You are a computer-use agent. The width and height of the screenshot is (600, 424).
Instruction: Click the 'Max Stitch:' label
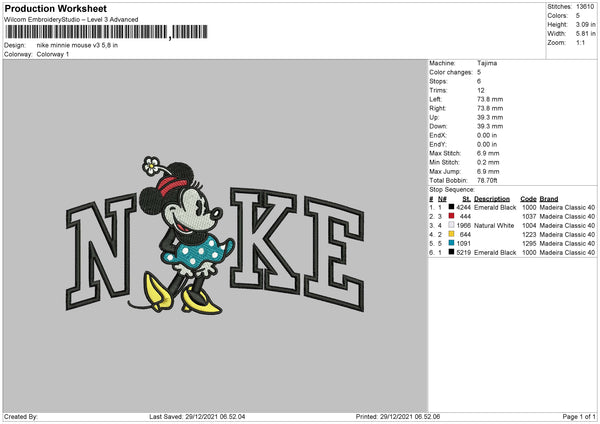[445, 153]
